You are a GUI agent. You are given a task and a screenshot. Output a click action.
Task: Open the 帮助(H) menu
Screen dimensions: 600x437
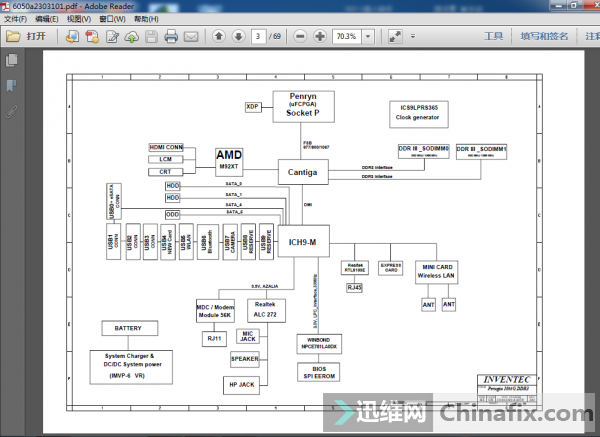point(146,19)
